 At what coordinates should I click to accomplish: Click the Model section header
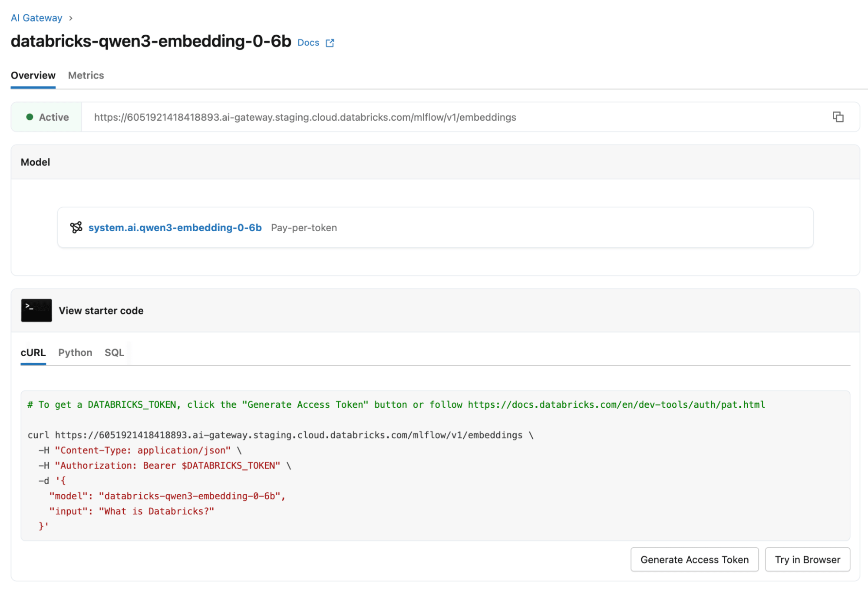pyautogui.click(x=36, y=162)
